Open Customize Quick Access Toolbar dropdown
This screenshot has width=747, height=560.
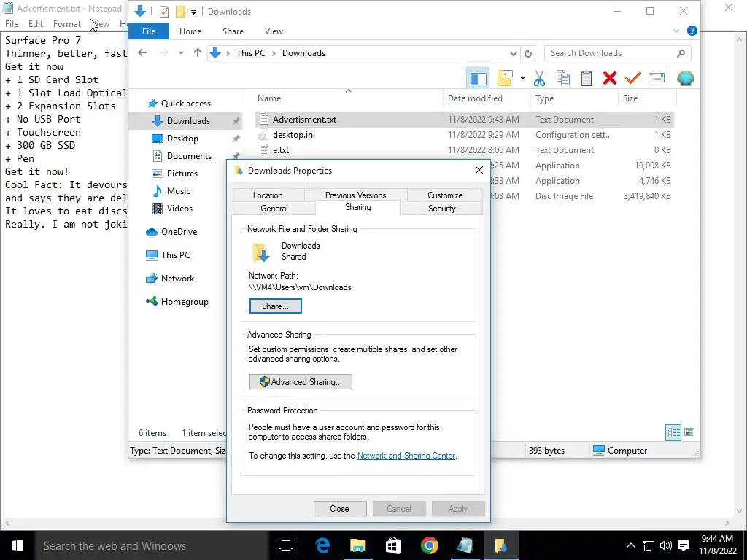pyautogui.click(x=193, y=12)
